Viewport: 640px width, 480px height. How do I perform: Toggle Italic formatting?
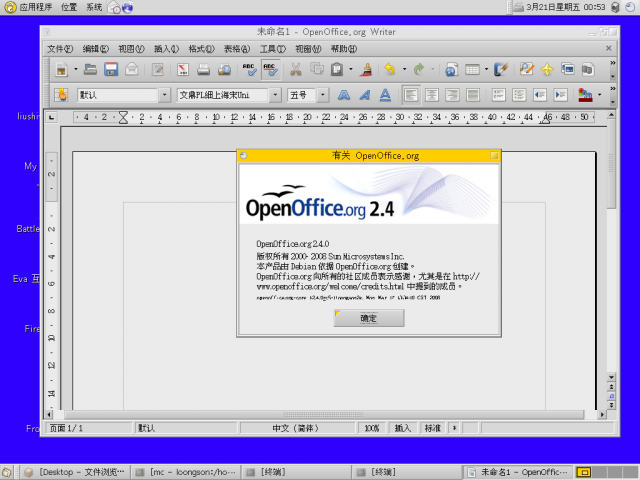(x=364, y=95)
